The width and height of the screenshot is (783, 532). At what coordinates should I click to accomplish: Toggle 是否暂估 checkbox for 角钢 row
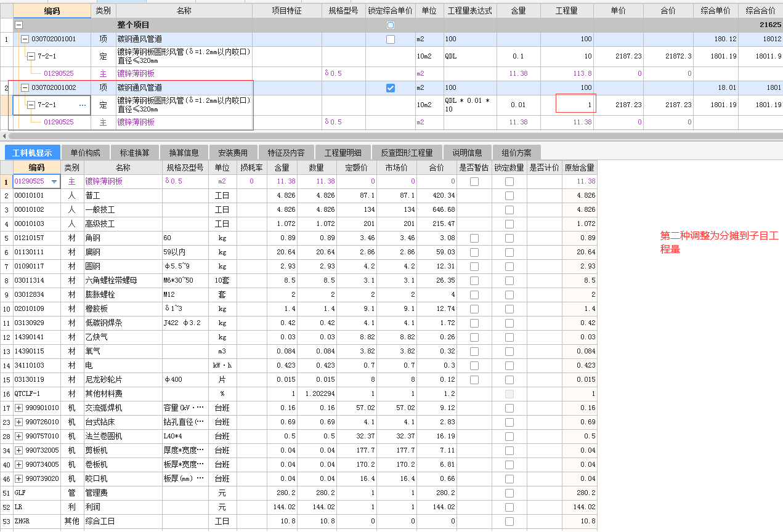pyautogui.click(x=474, y=238)
